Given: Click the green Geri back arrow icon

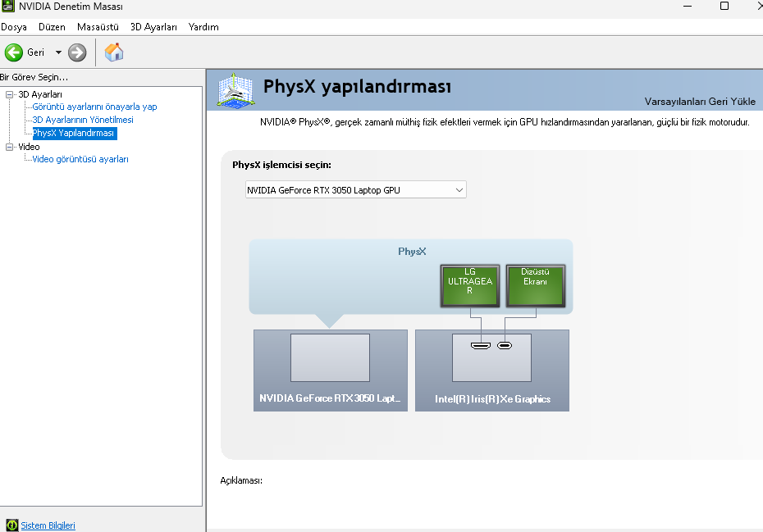Looking at the screenshot, I should click(14, 52).
